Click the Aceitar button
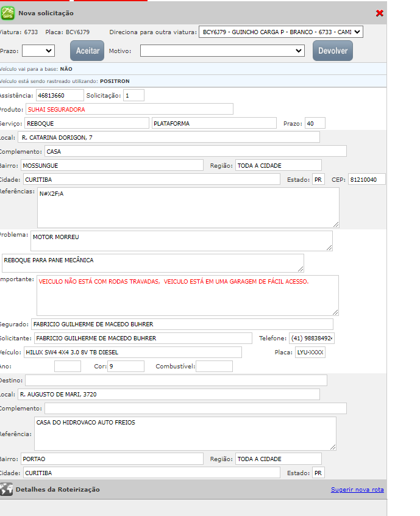This screenshot has height=516, width=420. [87, 51]
